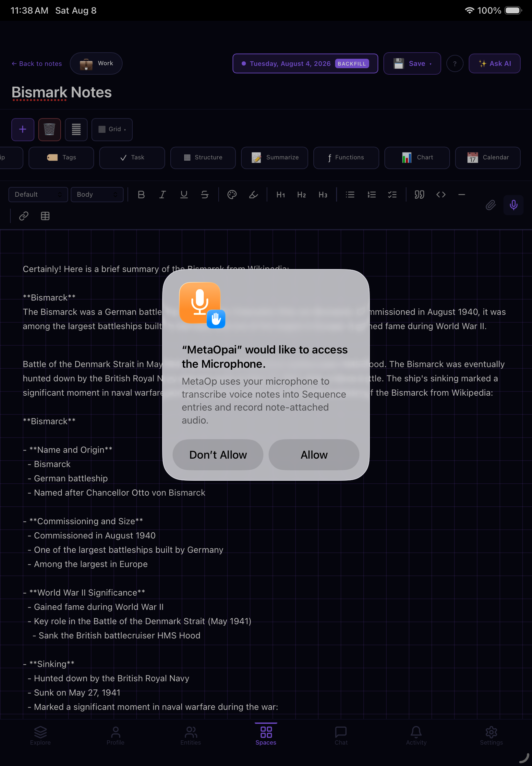Toggle bold formatting
Viewport: 532px width, 766px height.
(x=141, y=195)
